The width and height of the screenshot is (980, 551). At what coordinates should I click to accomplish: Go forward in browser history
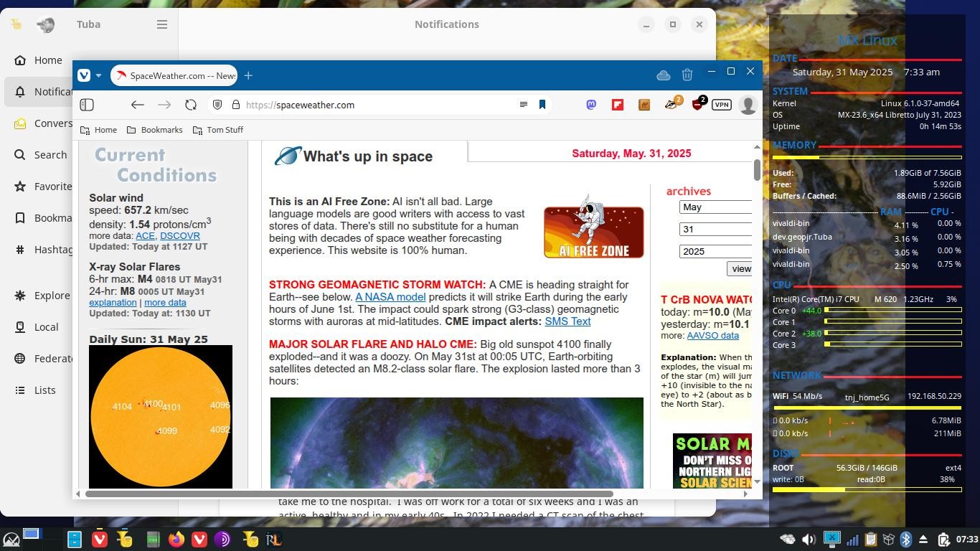coord(164,105)
